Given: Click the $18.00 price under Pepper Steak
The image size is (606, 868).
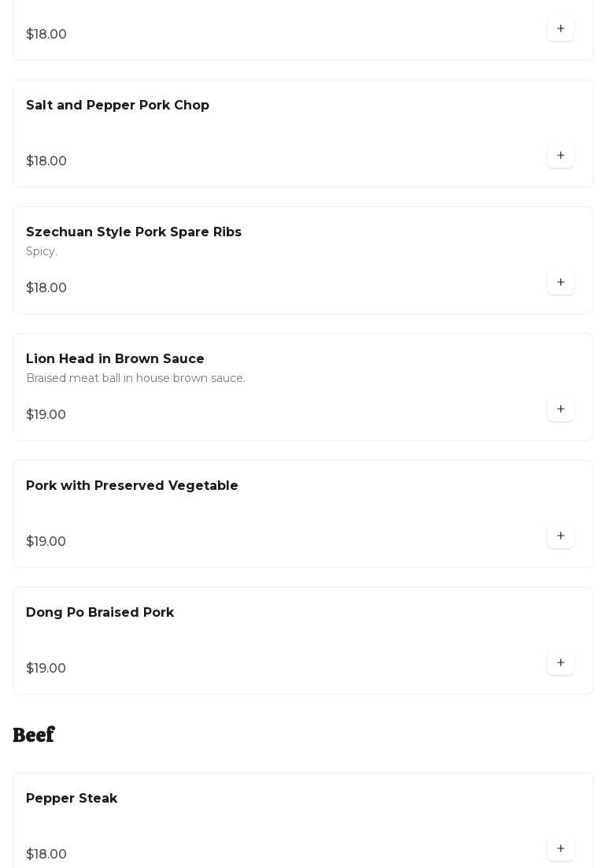Looking at the screenshot, I should 46,855.
